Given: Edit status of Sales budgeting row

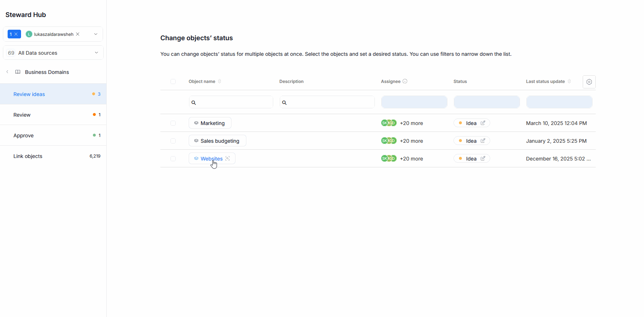Looking at the screenshot, I should click(483, 141).
